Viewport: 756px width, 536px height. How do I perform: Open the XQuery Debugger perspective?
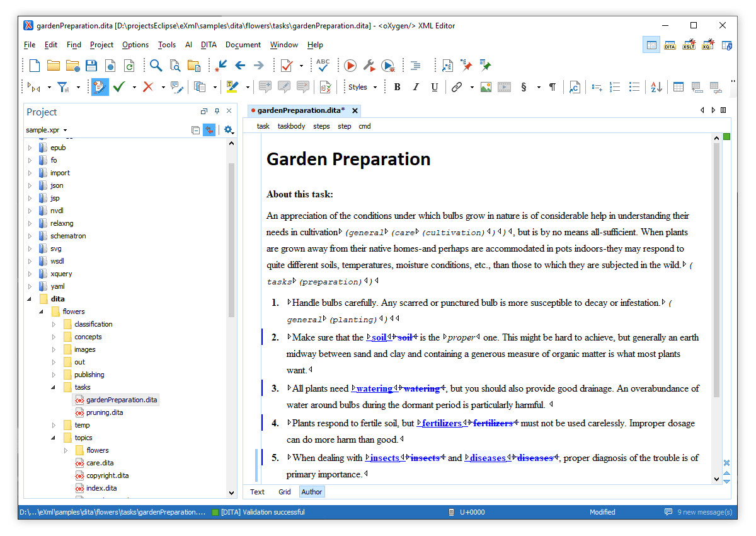(x=707, y=45)
